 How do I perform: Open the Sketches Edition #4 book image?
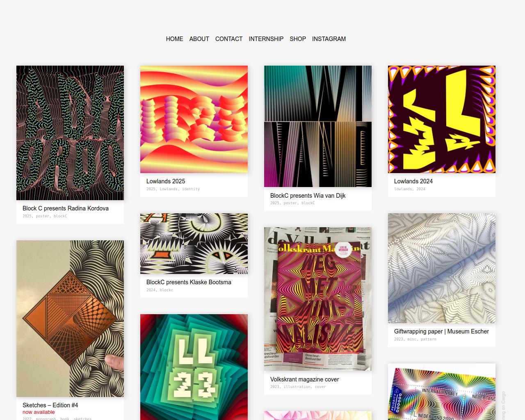point(70,319)
